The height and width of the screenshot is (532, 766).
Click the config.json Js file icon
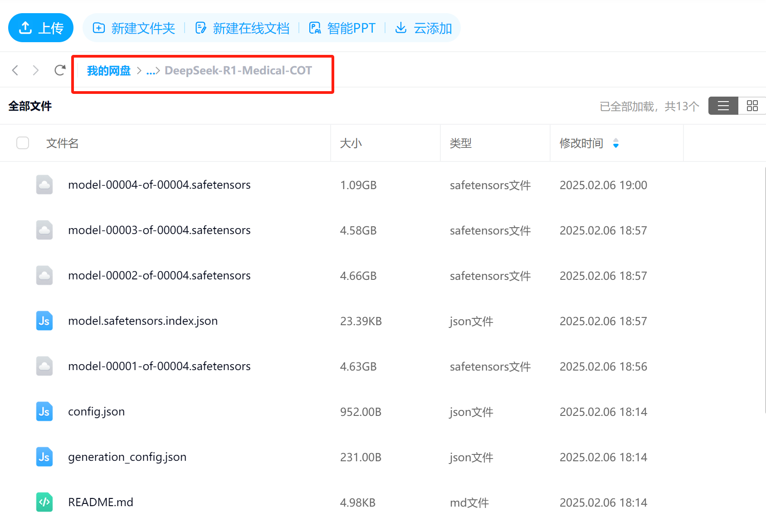click(44, 411)
